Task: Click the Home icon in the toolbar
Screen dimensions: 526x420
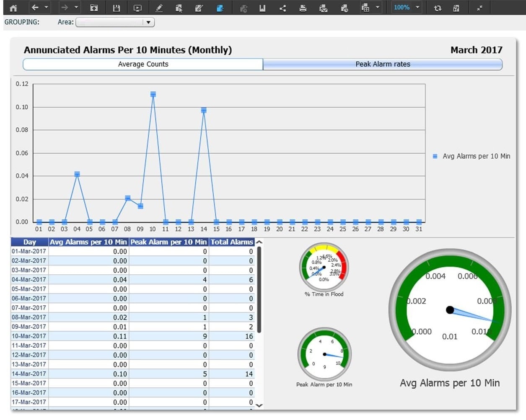Action: click(13, 8)
